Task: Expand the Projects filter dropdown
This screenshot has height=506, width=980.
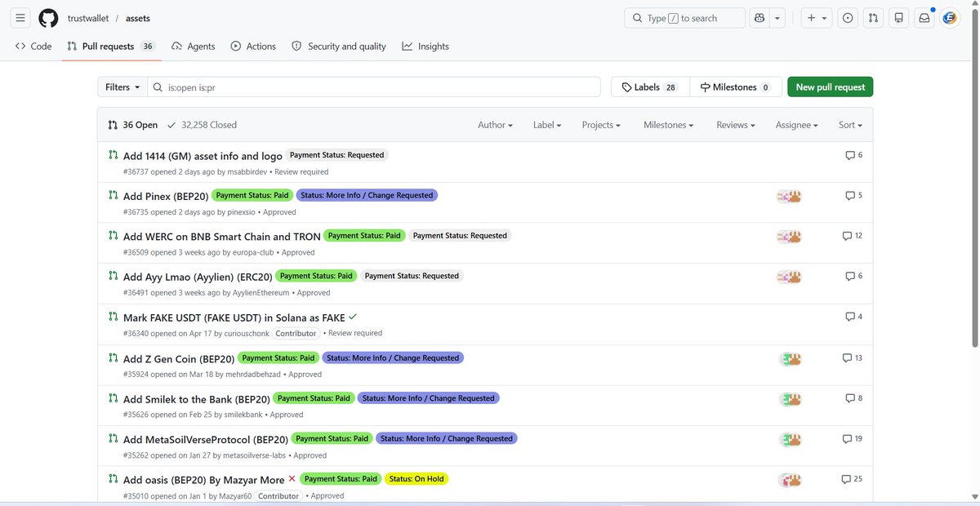Action: 601,125
